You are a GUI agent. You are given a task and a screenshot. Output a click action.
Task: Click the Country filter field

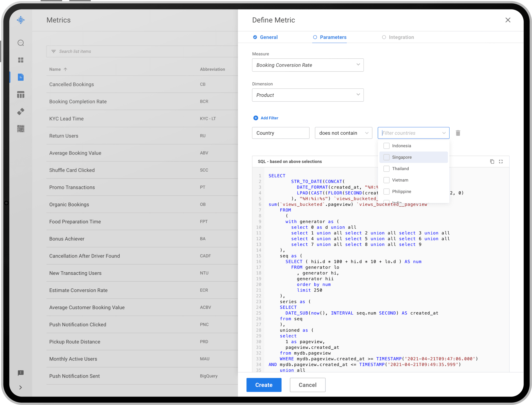[281, 133]
